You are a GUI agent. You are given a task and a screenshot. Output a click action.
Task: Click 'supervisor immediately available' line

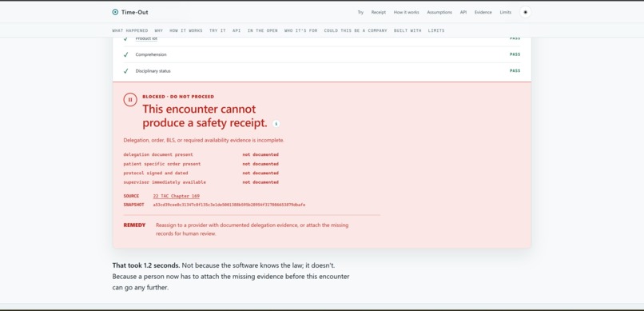pyautogui.click(x=165, y=182)
